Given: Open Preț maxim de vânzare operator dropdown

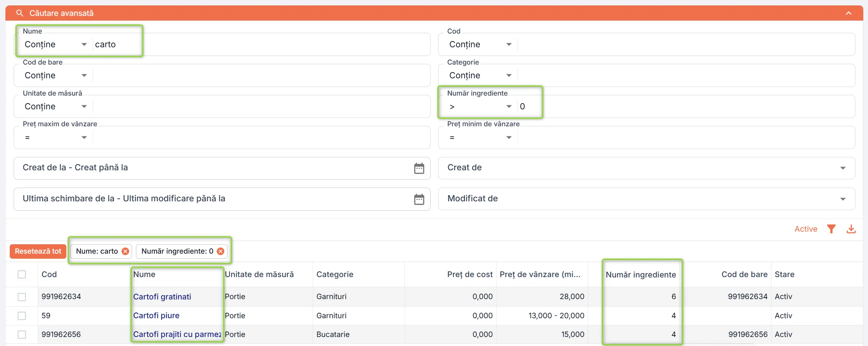Looking at the screenshot, I should (56, 137).
